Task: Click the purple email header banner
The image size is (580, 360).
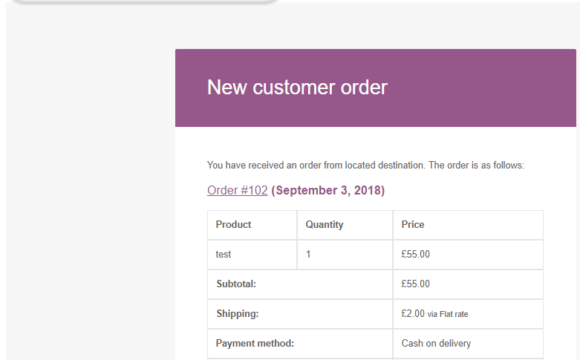Action: click(375, 88)
